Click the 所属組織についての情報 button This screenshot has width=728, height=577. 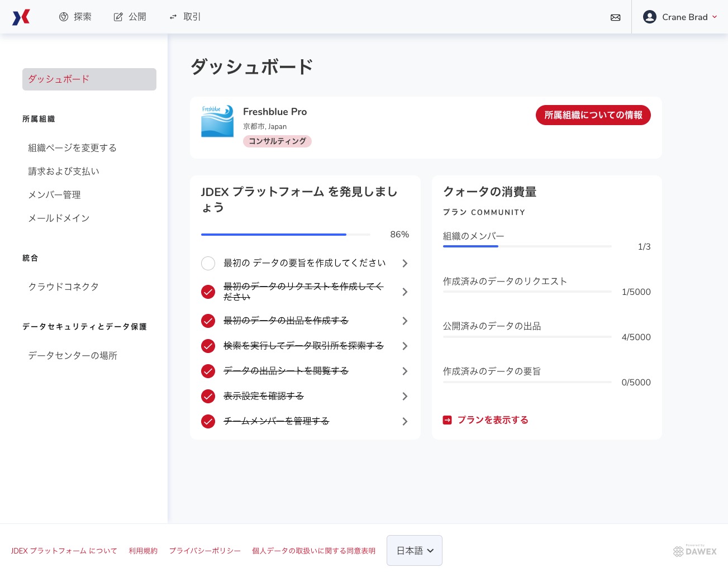pos(593,115)
